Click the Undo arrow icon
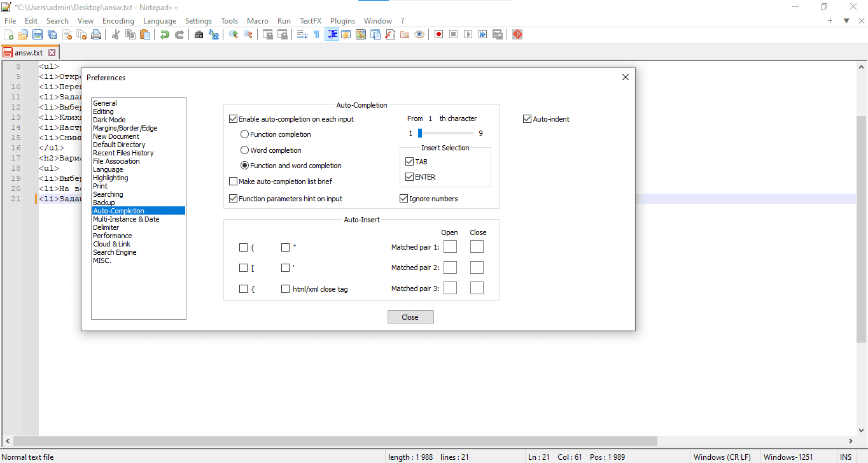 click(x=165, y=34)
